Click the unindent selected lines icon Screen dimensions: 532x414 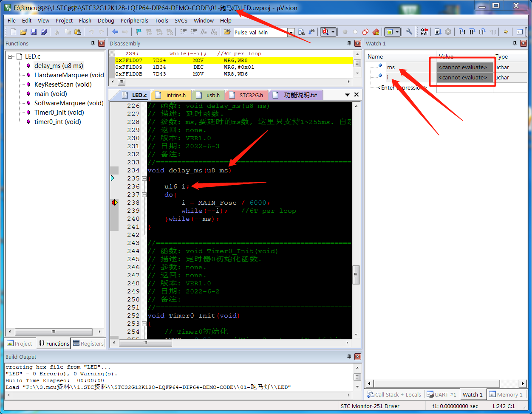pos(194,32)
